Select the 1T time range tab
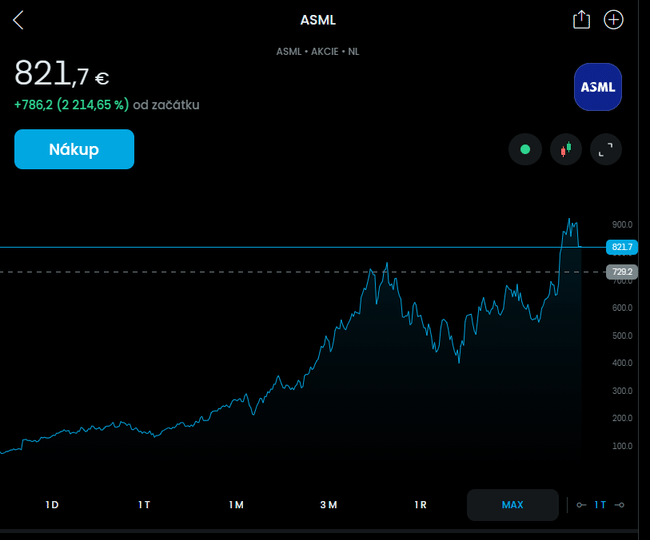650x540 pixels. 144,505
